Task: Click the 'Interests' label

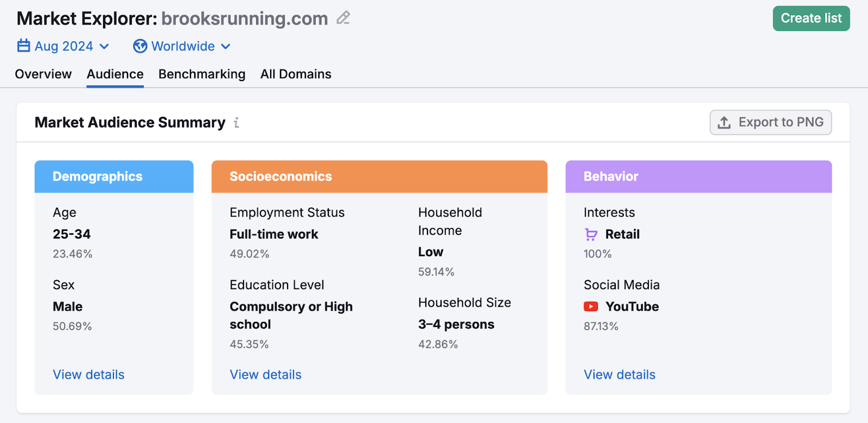Action: click(x=609, y=213)
